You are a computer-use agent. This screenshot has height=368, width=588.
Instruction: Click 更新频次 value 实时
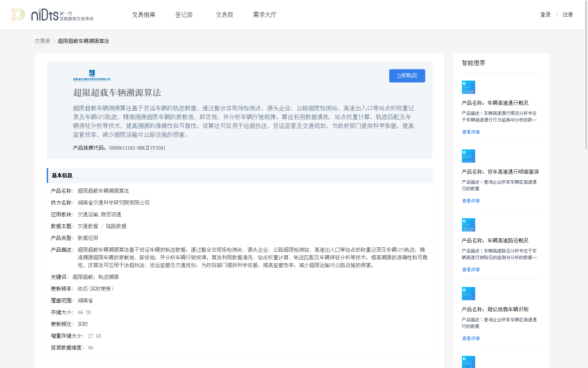83,324
